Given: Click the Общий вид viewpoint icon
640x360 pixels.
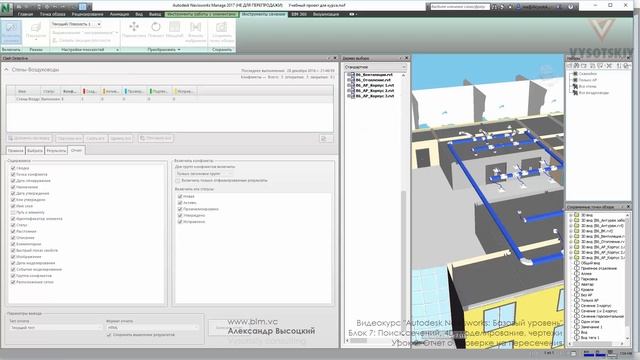Looking at the screenshot, I should (x=577, y=263).
